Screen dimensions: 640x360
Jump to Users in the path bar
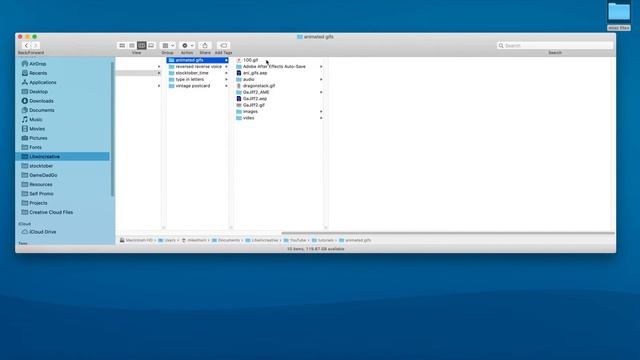pos(167,240)
